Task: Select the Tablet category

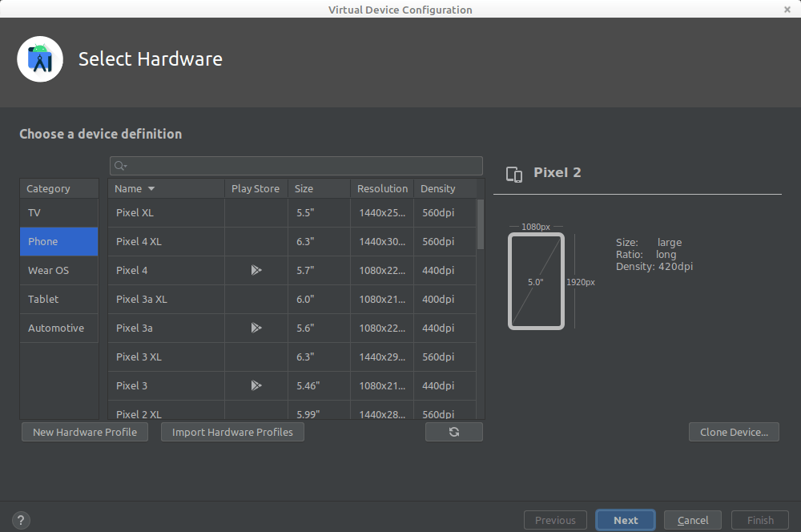Action: [x=59, y=299]
